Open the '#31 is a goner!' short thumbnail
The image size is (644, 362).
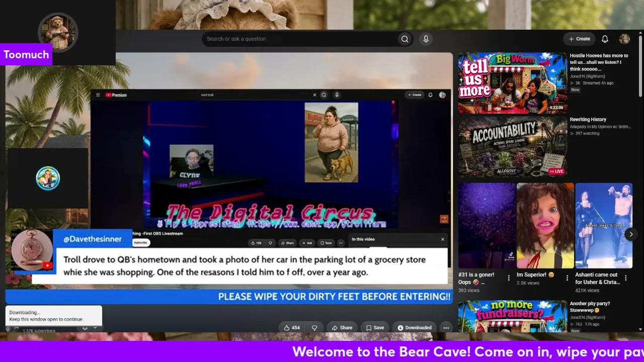(x=487, y=226)
